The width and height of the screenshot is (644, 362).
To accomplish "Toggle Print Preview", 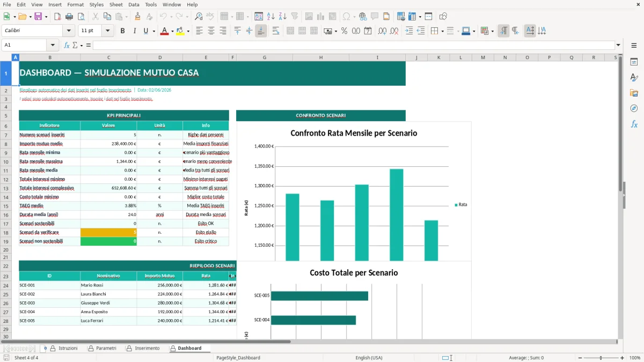I will click(x=81, y=17).
